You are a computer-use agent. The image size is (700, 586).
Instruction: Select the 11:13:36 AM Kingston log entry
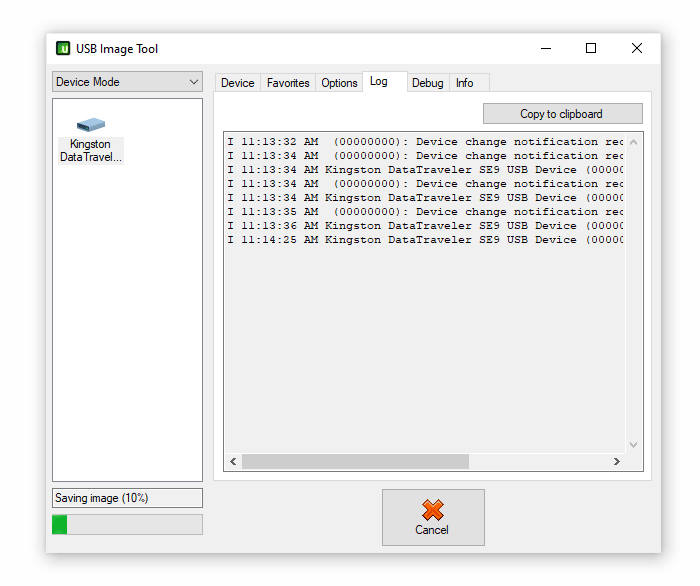pyautogui.click(x=425, y=226)
